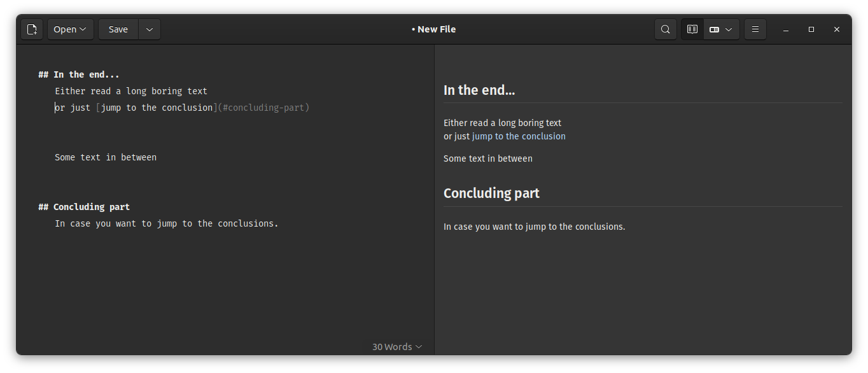Expand the preview layout chevron
This screenshot has height=373, width=868.
tap(729, 29)
